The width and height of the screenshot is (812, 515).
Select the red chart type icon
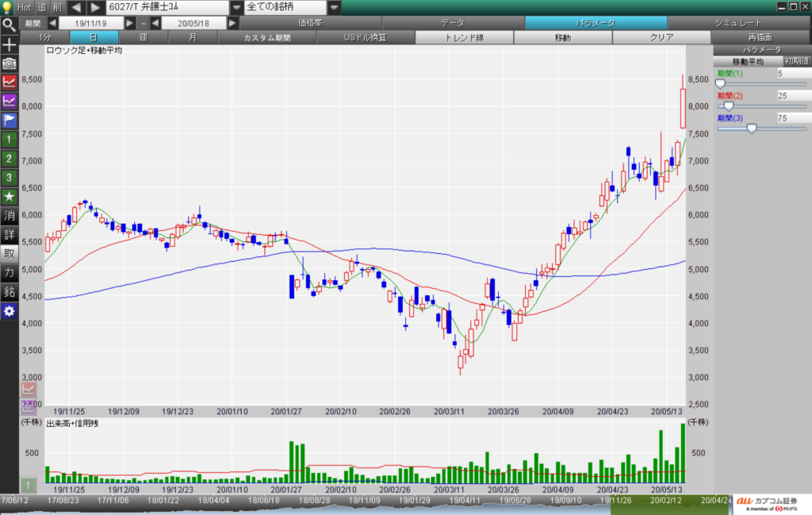point(9,82)
